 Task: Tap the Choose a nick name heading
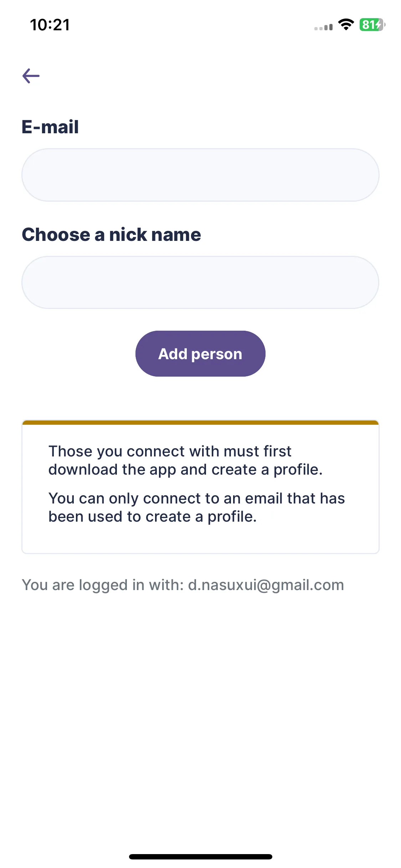tap(111, 235)
